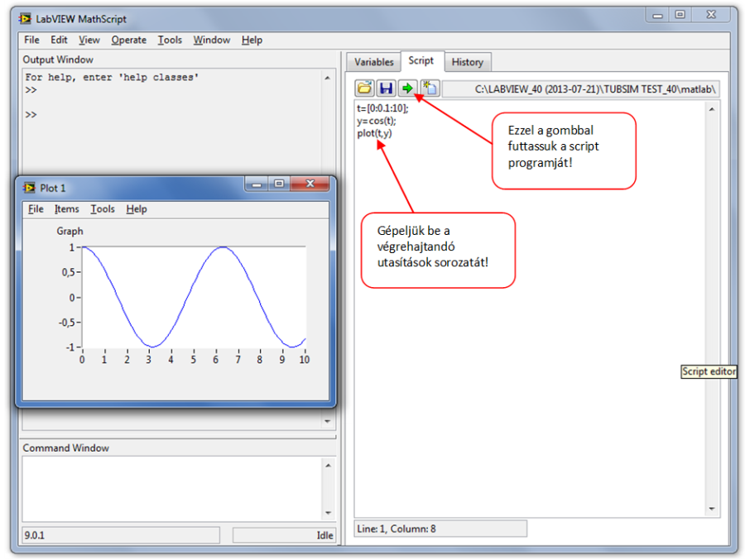745x560 pixels.
Task: Minimize the Plot 1 window
Action: (x=257, y=184)
